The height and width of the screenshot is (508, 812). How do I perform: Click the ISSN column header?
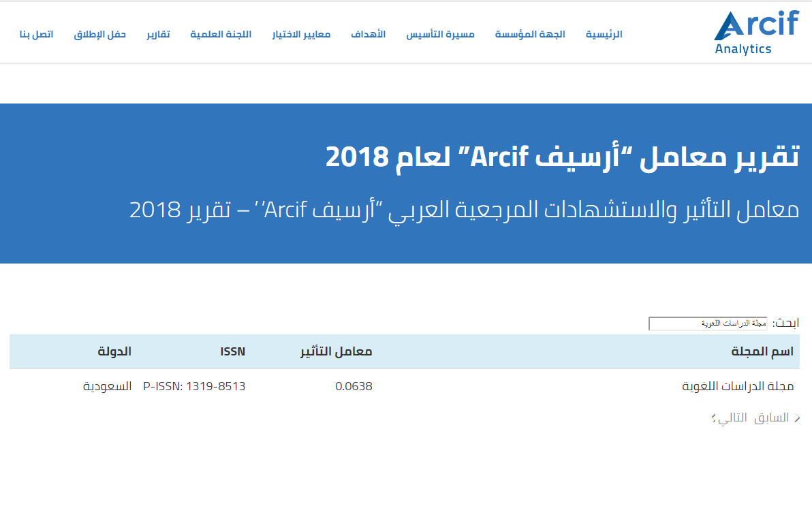click(233, 351)
